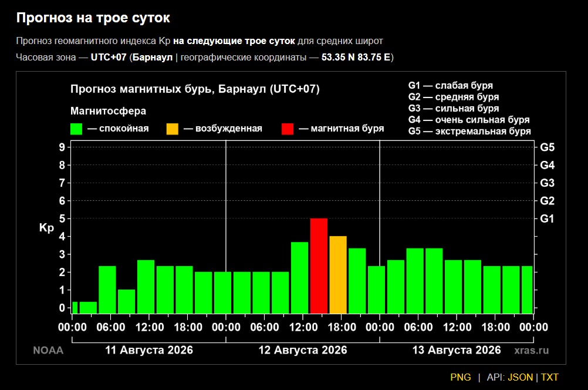Click the 12 Августа 2026 date label

coord(303,350)
